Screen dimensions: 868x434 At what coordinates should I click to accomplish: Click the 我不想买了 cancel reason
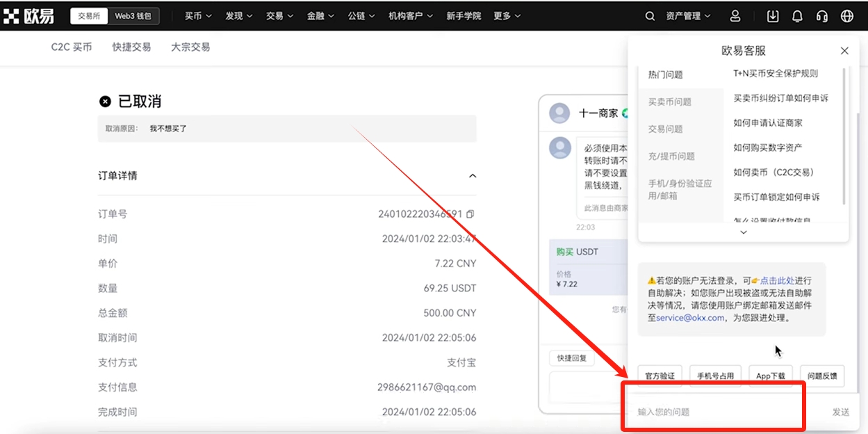(x=168, y=129)
